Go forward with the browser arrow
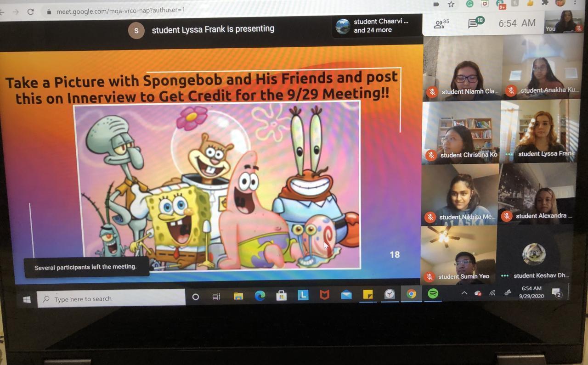 (x=16, y=11)
